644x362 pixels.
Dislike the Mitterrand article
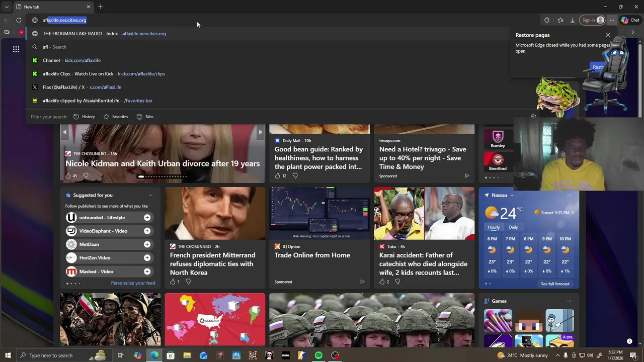[188, 282]
